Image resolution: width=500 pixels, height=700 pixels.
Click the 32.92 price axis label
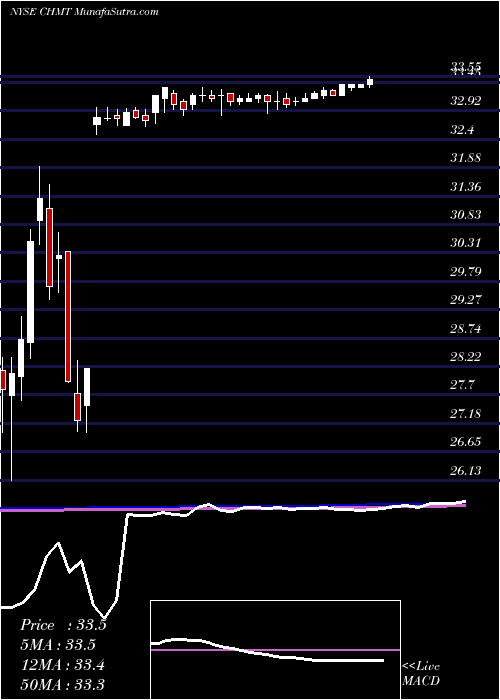(x=465, y=100)
